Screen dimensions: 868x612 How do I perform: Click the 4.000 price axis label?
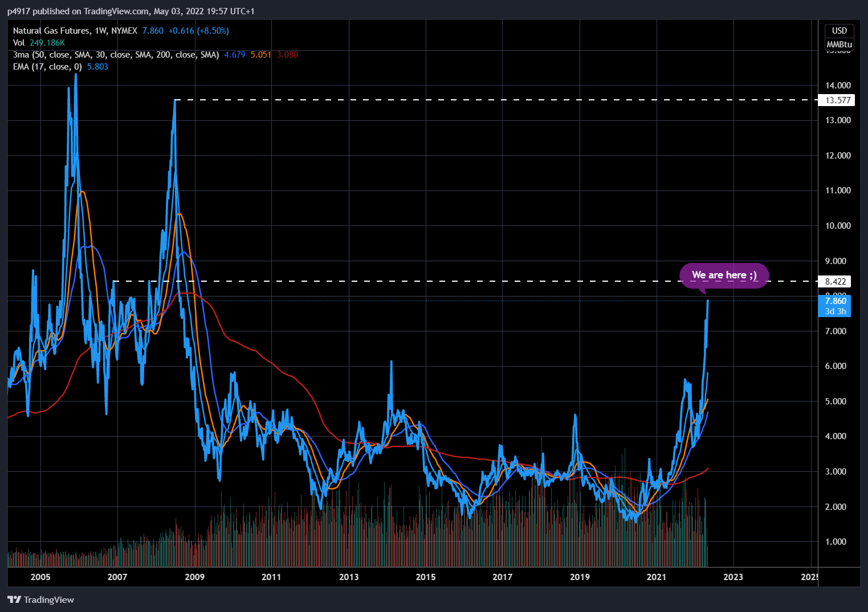click(x=836, y=436)
